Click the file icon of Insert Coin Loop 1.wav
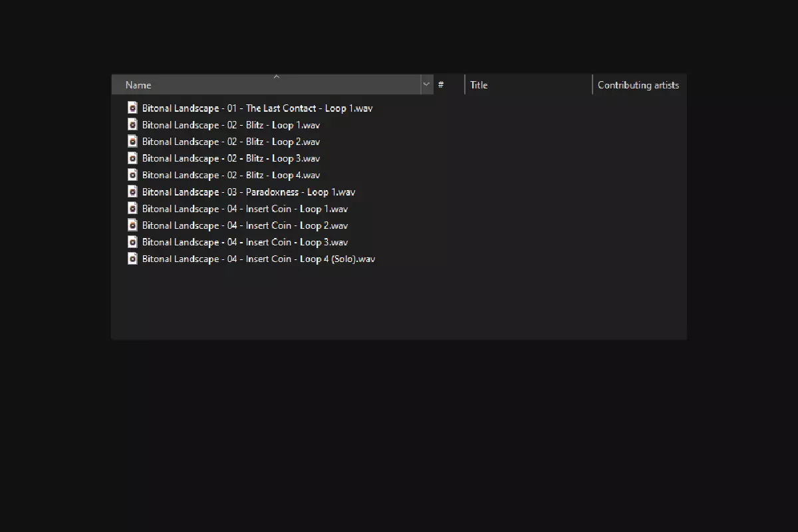798x532 pixels. pyautogui.click(x=132, y=208)
